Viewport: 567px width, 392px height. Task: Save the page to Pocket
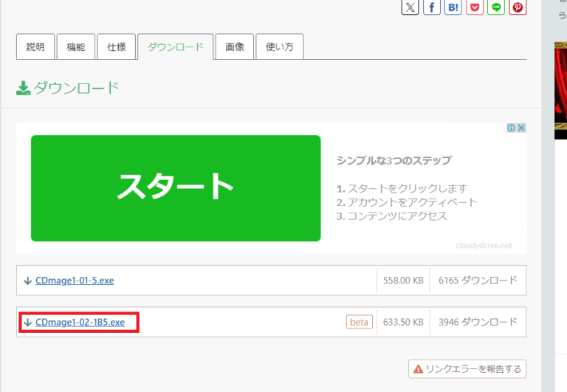coord(475,7)
